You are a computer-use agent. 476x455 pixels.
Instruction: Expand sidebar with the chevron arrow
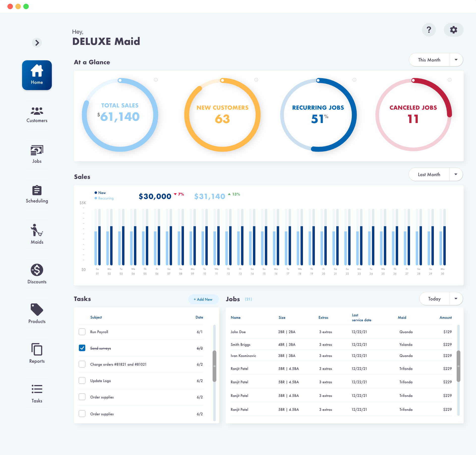tap(37, 43)
